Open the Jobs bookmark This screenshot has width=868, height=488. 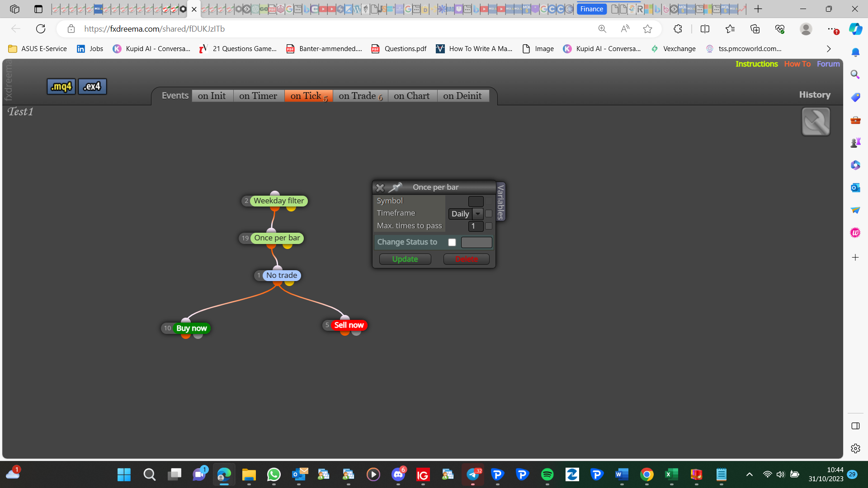point(90,49)
